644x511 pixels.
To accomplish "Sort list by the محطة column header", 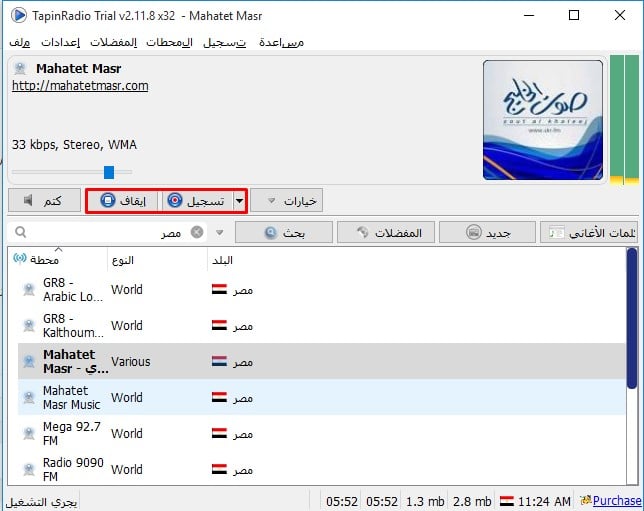I will coord(50,260).
